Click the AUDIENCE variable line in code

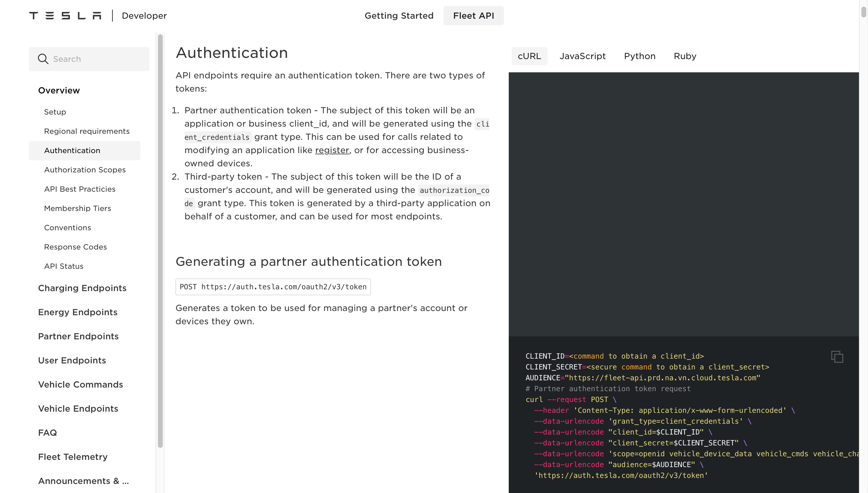click(x=643, y=378)
